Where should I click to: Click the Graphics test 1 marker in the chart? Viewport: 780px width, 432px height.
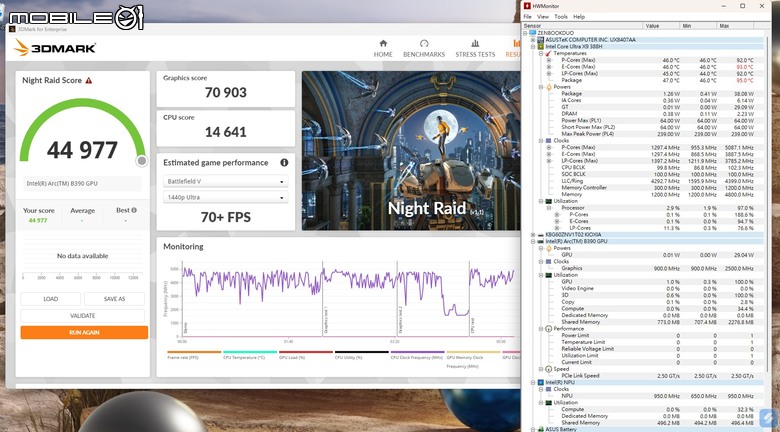pos(325,320)
